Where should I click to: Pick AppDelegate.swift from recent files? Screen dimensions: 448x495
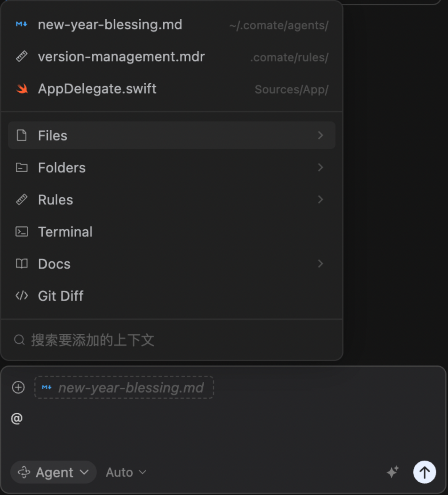click(97, 89)
